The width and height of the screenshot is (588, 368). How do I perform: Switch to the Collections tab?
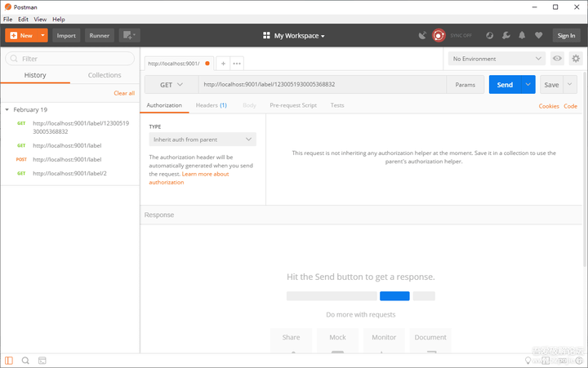pyautogui.click(x=105, y=75)
